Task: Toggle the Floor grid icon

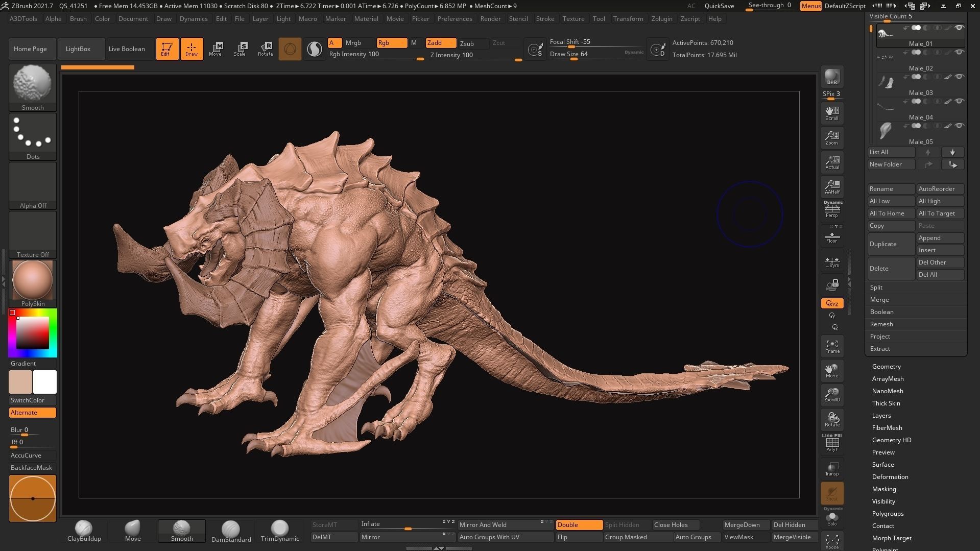Action: click(x=832, y=237)
